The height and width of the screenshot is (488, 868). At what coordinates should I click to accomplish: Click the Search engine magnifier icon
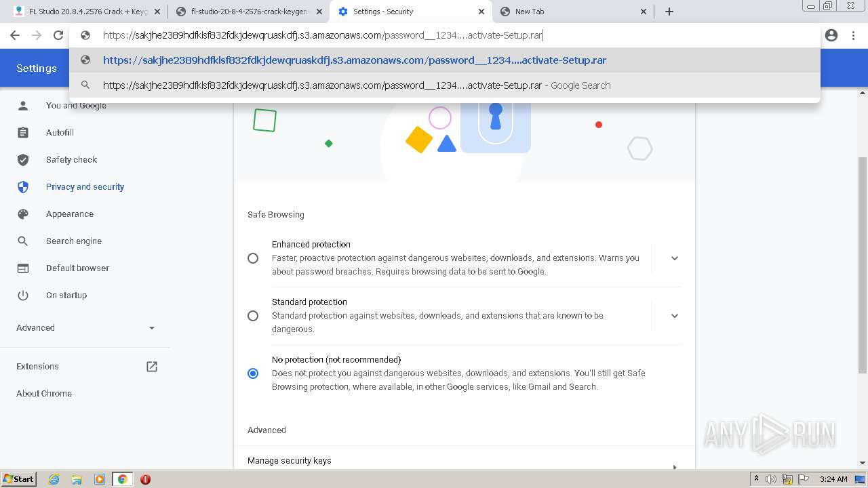(x=23, y=241)
